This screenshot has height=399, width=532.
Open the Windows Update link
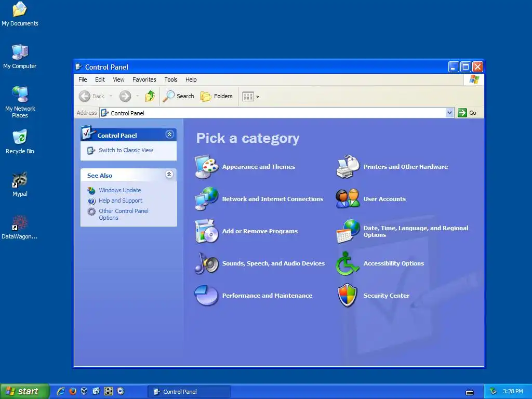point(120,190)
